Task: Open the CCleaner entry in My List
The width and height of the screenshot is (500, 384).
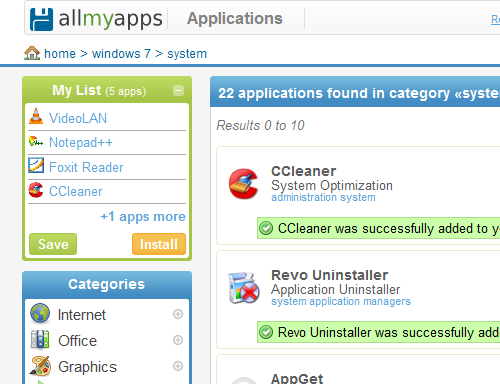Action: (76, 192)
